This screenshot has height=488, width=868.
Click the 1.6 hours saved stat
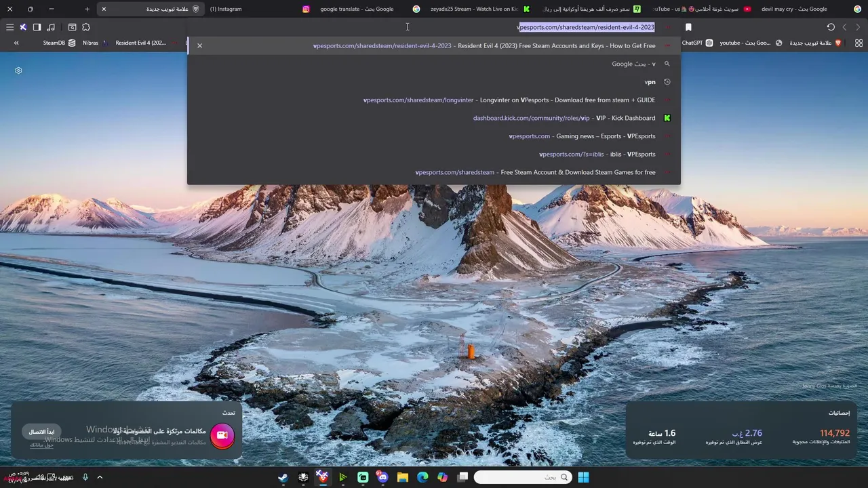(661, 433)
